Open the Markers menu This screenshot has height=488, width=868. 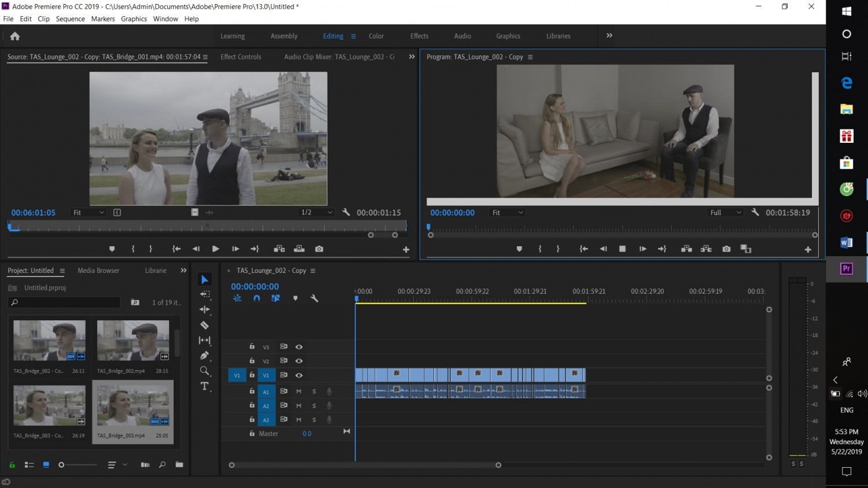(x=103, y=19)
